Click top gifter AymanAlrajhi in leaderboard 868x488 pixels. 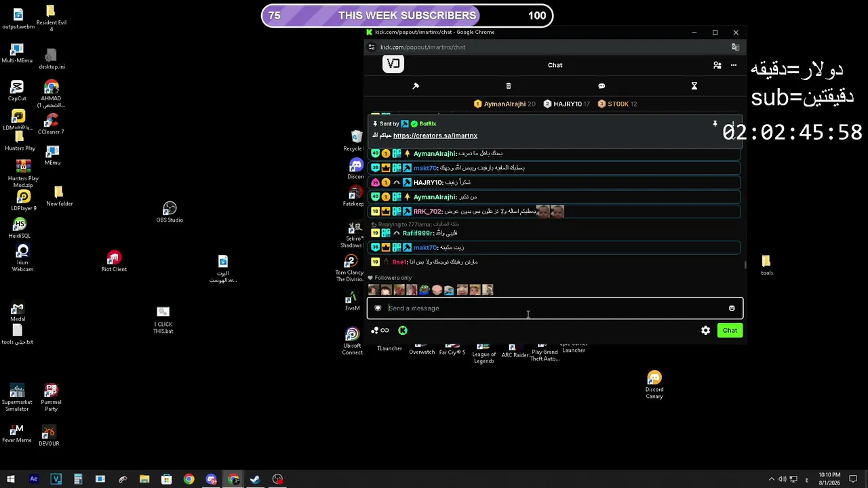505,104
